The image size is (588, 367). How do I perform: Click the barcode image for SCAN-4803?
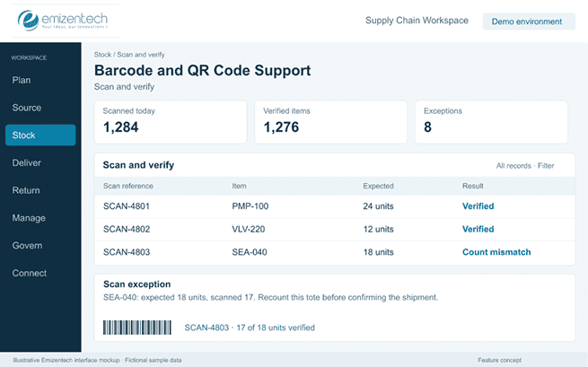point(137,328)
